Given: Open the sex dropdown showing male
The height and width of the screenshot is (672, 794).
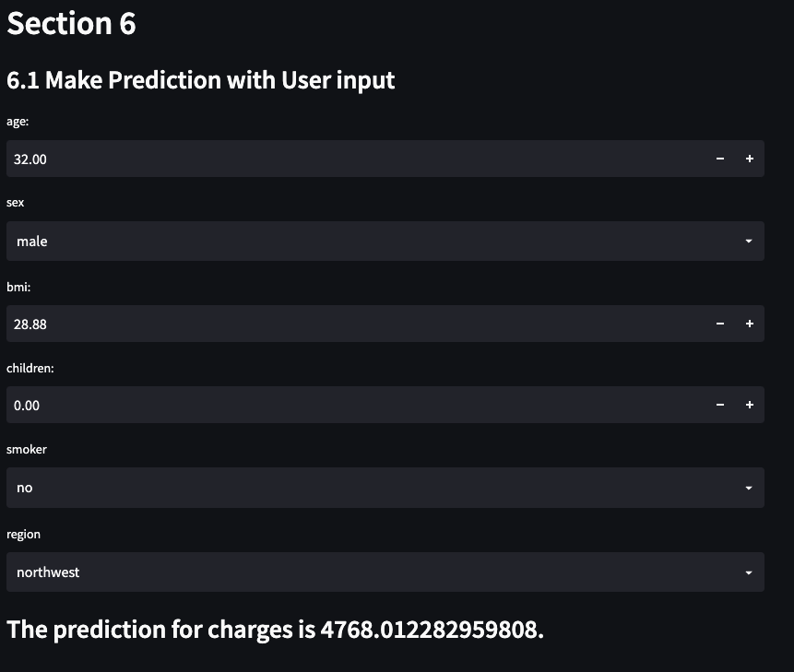Looking at the screenshot, I should point(385,241).
